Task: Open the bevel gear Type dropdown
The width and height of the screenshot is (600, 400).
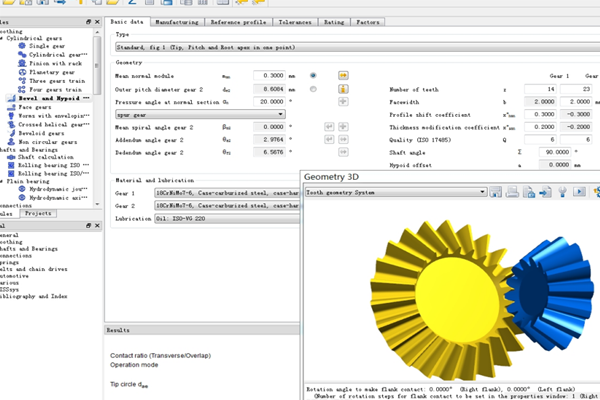Action: (x=357, y=47)
